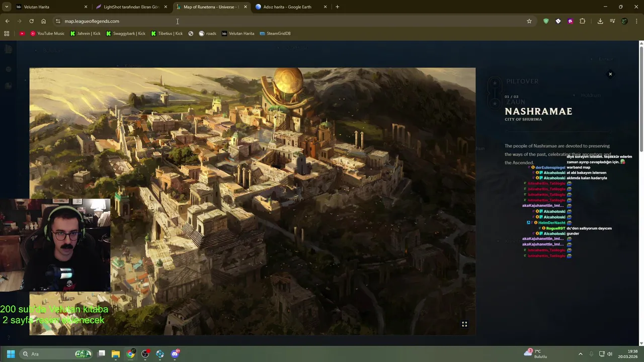644x362 pixels.
Task: Open File Explorer from the taskbar
Action: pyautogui.click(x=116, y=354)
